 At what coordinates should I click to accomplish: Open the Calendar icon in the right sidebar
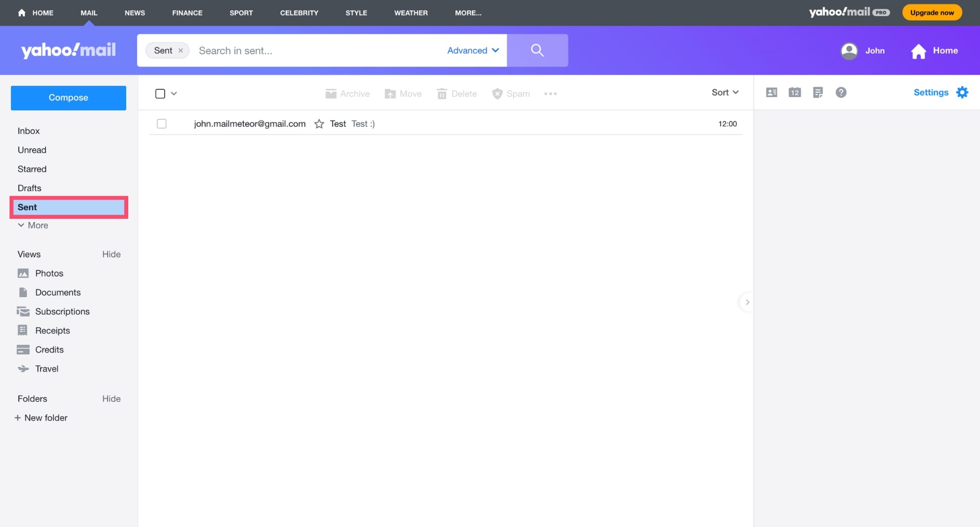(795, 92)
